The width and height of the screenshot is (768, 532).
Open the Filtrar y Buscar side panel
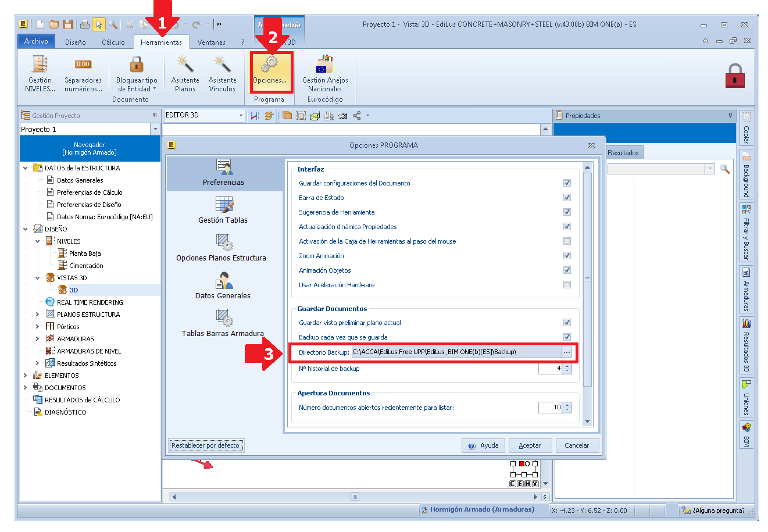click(746, 233)
